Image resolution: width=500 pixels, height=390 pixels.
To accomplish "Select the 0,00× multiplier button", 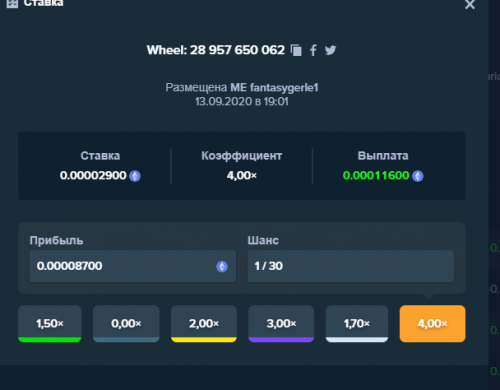I will pyautogui.click(x=126, y=324).
